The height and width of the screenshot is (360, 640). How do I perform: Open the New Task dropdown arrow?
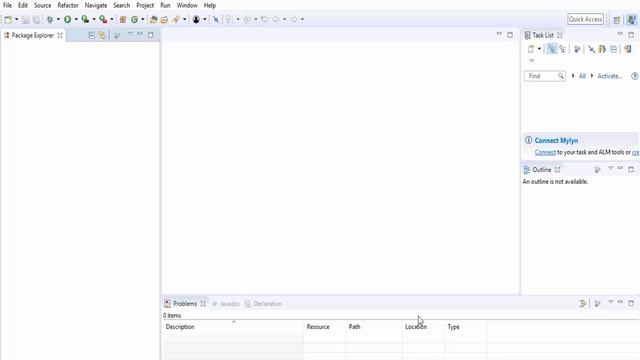(x=539, y=49)
